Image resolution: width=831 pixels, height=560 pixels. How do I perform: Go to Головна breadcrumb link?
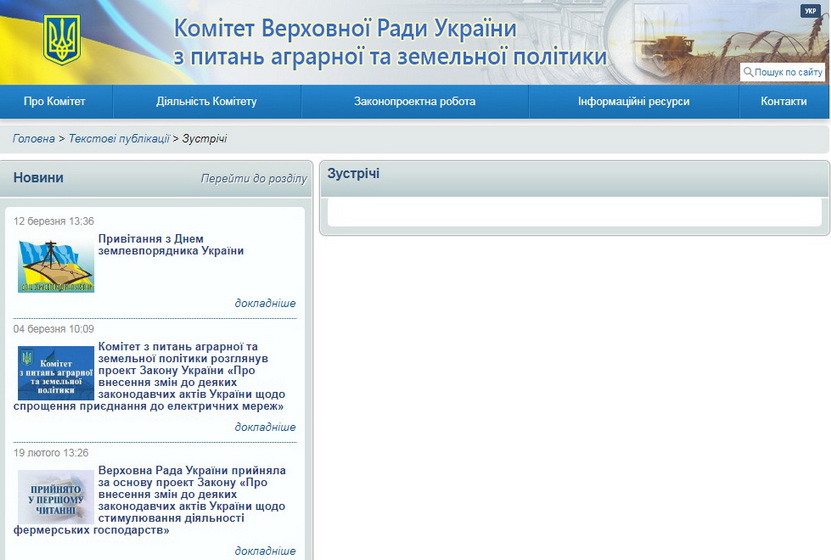click(x=33, y=139)
